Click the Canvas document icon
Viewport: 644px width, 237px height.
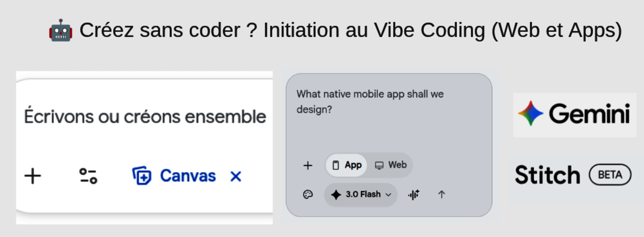142,176
